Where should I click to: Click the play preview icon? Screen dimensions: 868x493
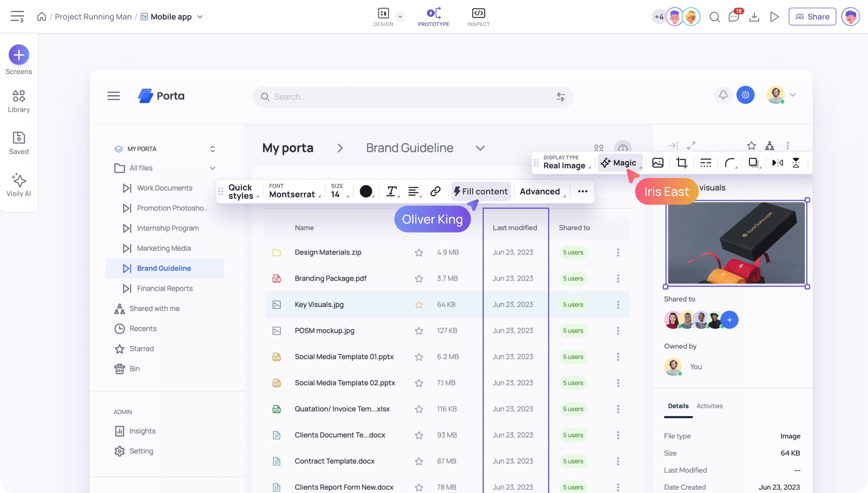point(774,17)
